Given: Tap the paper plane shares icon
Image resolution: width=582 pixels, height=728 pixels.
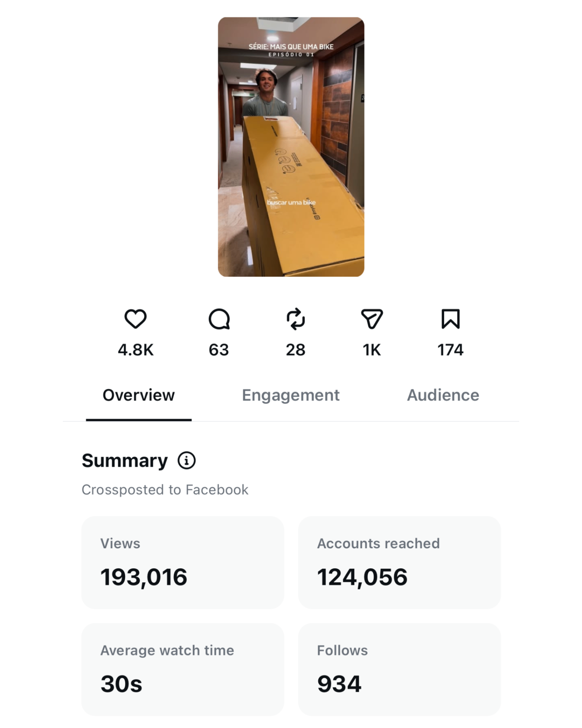Looking at the screenshot, I should (x=372, y=319).
